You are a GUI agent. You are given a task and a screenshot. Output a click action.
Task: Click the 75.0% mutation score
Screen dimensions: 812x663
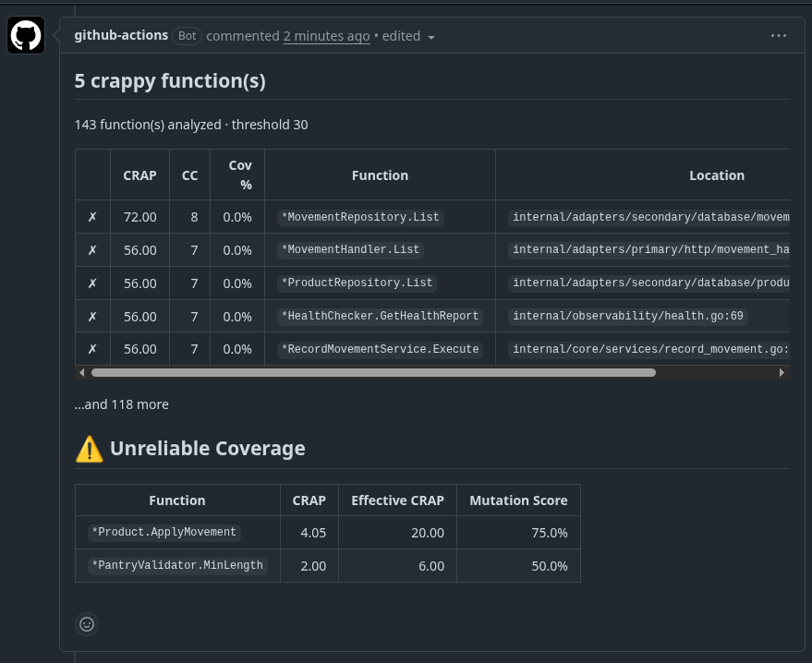point(550,533)
